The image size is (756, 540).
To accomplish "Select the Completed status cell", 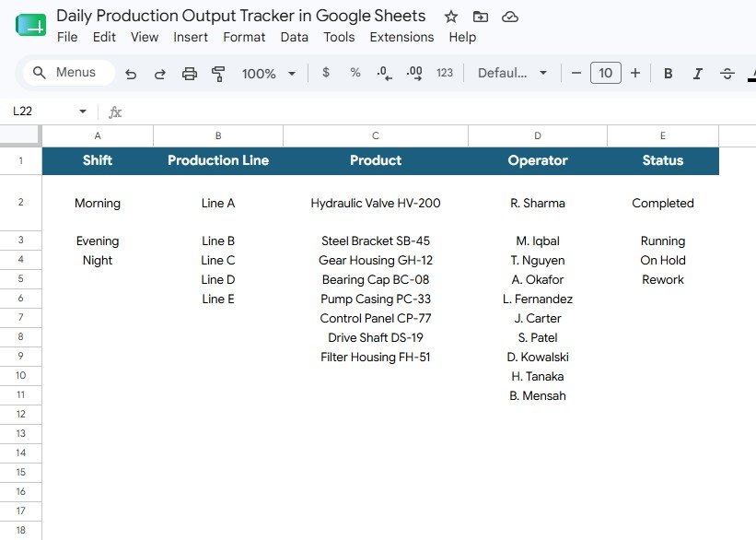I will pos(663,203).
